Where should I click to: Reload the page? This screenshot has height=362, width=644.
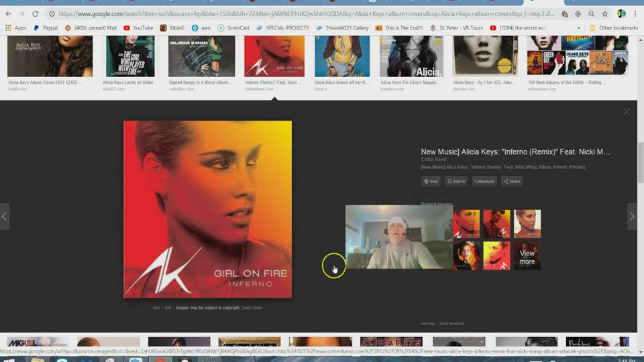point(36,14)
